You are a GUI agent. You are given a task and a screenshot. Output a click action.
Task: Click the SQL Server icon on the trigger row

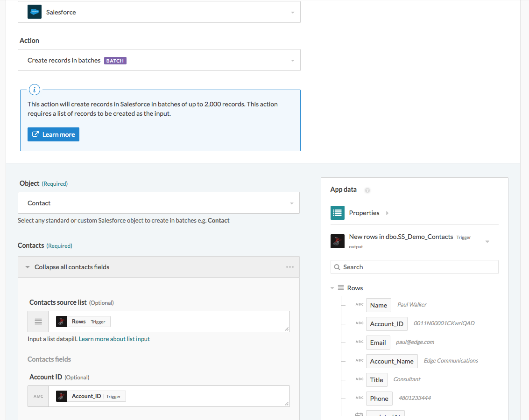pyautogui.click(x=337, y=241)
